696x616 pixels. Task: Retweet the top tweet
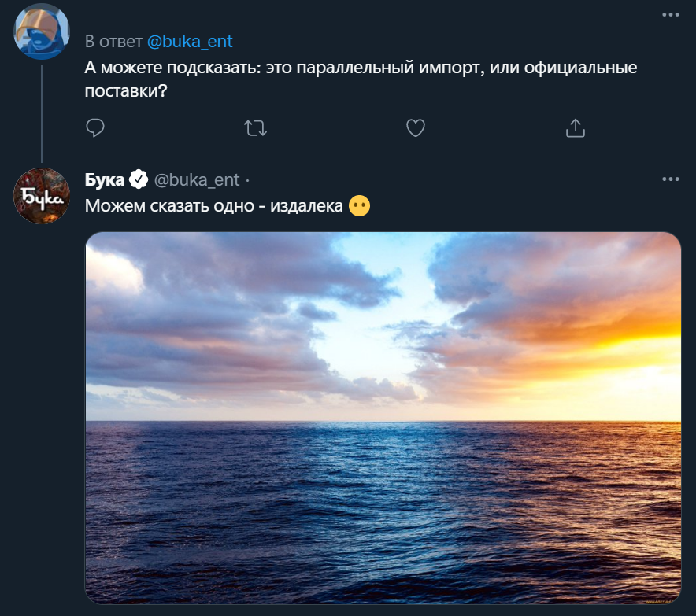coord(256,127)
